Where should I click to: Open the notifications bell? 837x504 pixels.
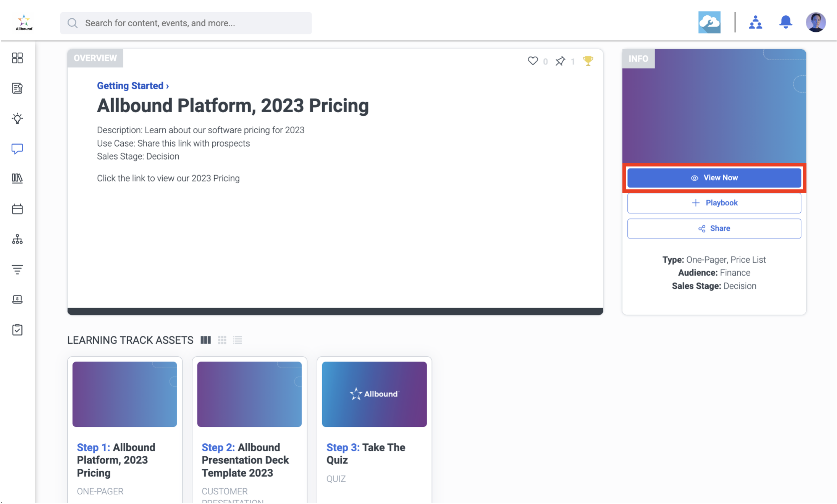coord(785,22)
